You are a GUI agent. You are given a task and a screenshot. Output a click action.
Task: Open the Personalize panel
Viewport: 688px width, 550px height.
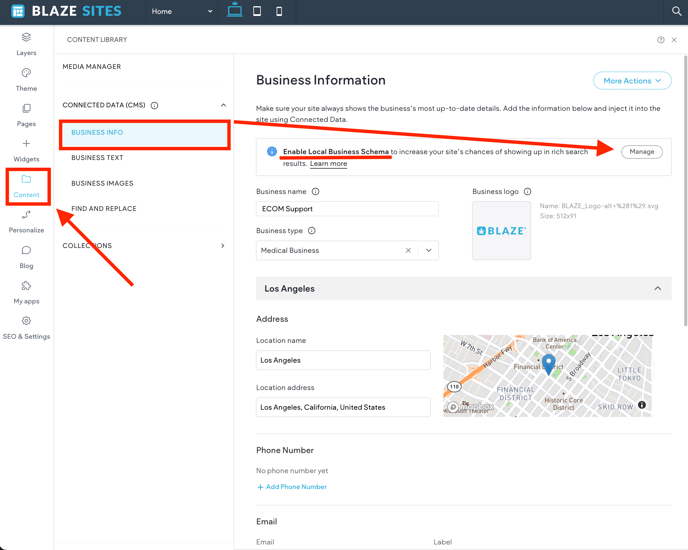coord(26,216)
